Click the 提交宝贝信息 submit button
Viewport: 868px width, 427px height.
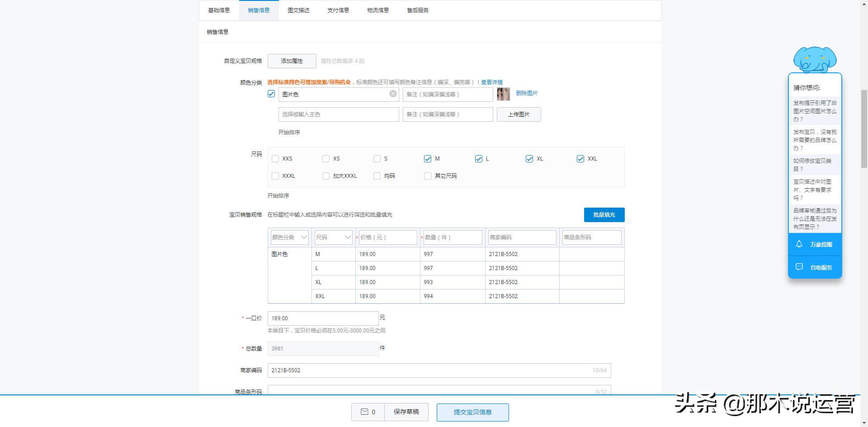pos(472,412)
